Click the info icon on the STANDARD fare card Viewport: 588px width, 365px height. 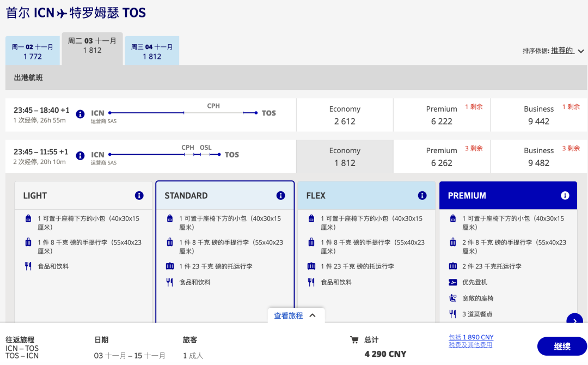(x=280, y=195)
